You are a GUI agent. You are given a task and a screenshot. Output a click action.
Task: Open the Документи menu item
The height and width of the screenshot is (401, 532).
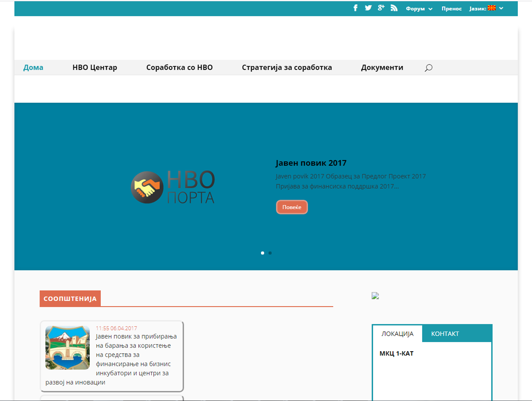pyautogui.click(x=382, y=68)
